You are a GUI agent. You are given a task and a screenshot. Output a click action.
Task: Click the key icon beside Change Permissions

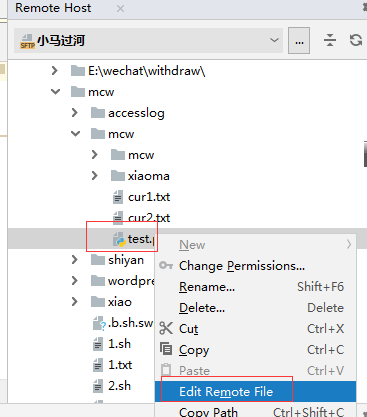tap(166, 265)
